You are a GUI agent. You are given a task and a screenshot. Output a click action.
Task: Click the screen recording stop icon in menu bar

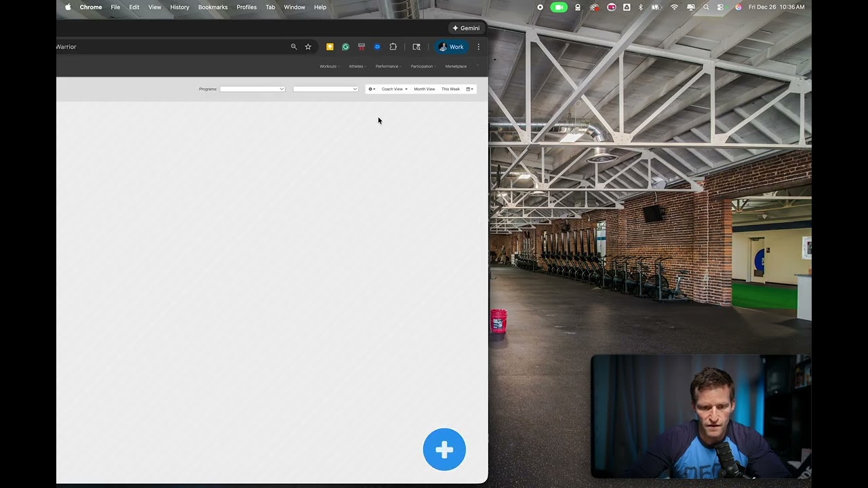tap(540, 7)
